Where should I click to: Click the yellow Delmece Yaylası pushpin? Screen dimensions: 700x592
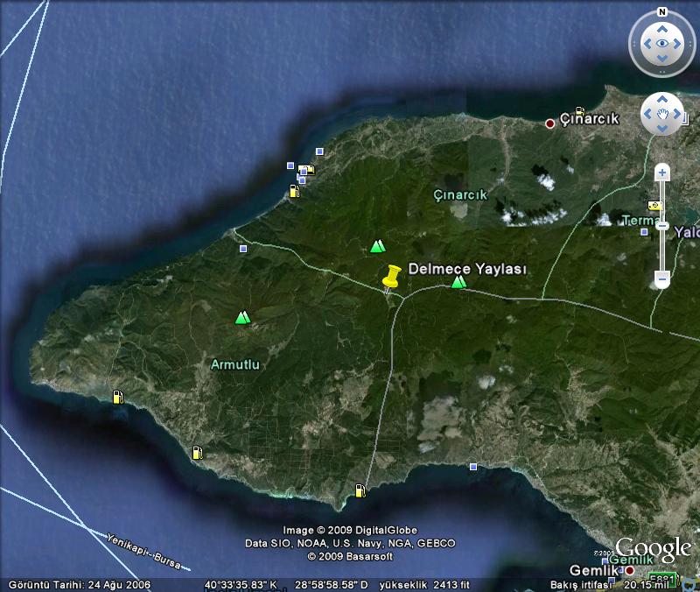(x=391, y=277)
